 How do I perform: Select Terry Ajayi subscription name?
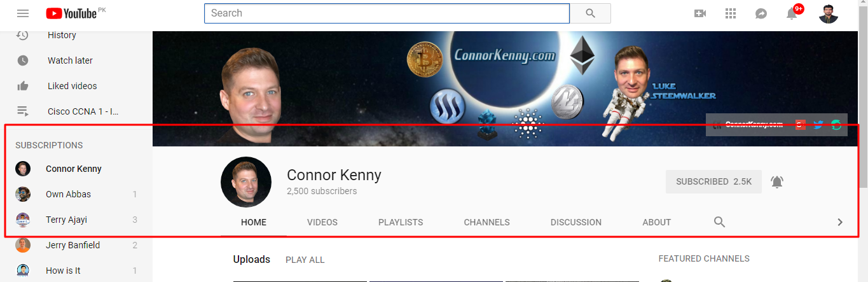point(66,220)
